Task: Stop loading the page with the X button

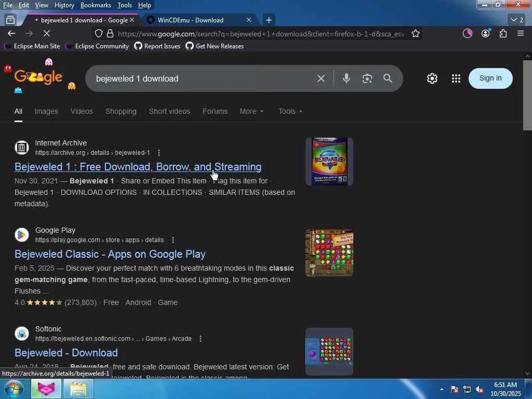Action: click(x=46, y=33)
